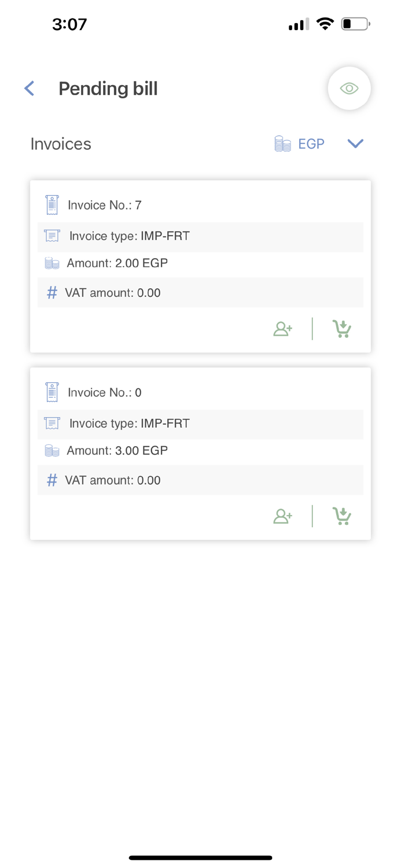Tap the Invoices section heading
Screen dimensions: 401x868
tap(61, 144)
